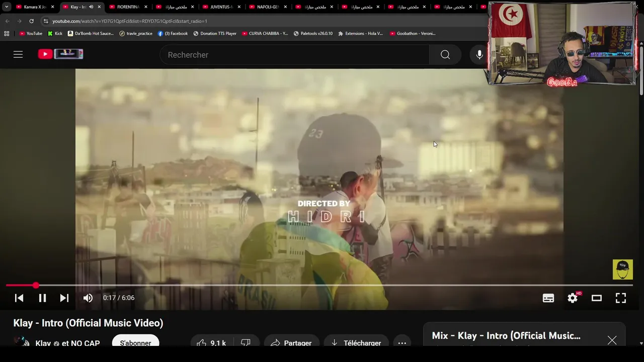The image size is (644, 362).
Task: Click the youtube.com address bar URL
Action: click(130, 21)
